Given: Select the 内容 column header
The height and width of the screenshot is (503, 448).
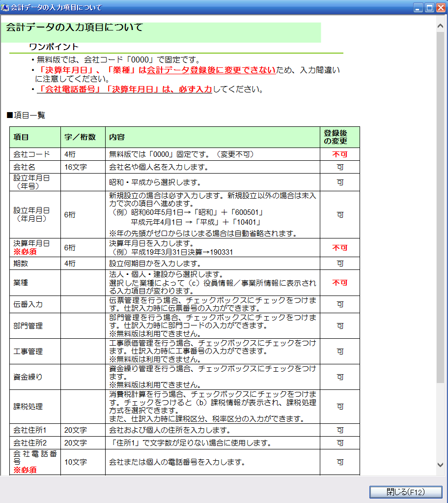Looking at the screenshot, I should tap(117, 137).
